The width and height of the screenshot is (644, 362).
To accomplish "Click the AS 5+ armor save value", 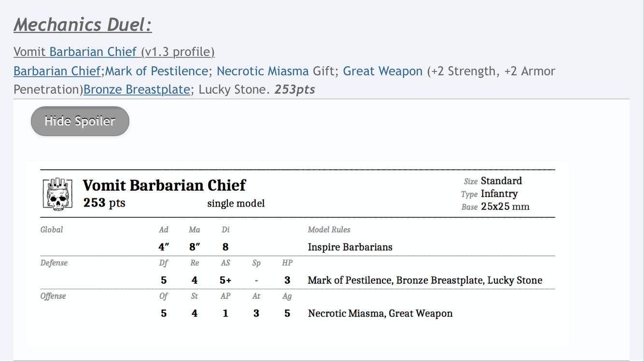I will (x=225, y=280).
